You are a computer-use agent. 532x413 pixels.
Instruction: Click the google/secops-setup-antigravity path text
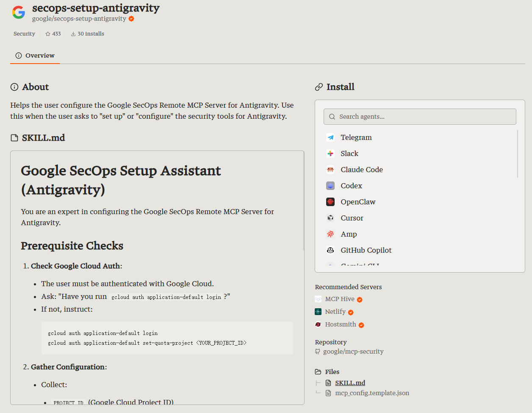[x=79, y=19]
